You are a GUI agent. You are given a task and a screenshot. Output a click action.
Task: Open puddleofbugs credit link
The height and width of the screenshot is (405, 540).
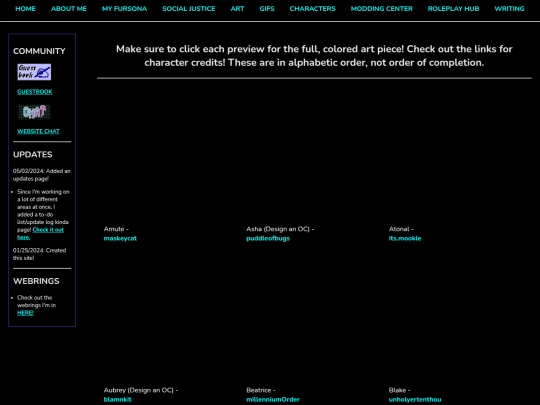pos(268,238)
